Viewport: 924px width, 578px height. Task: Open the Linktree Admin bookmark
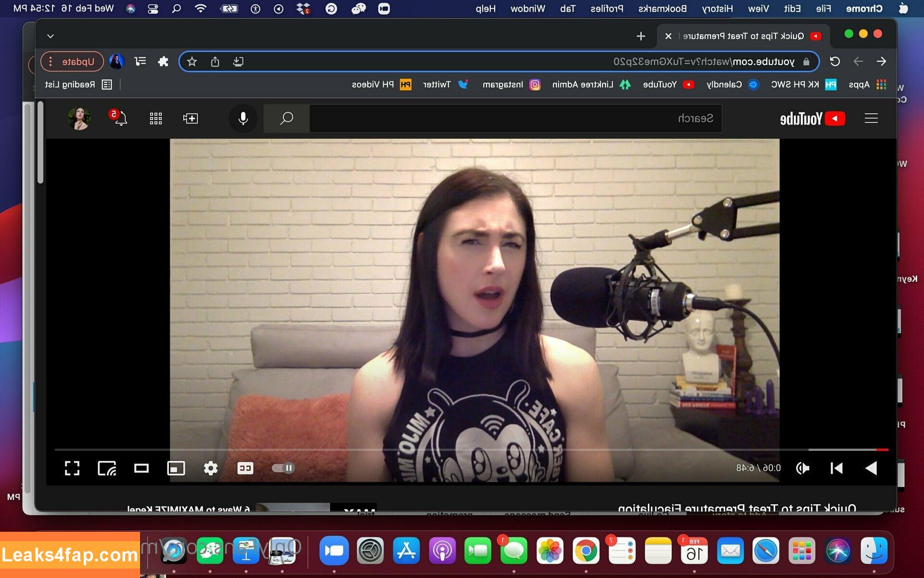click(591, 85)
